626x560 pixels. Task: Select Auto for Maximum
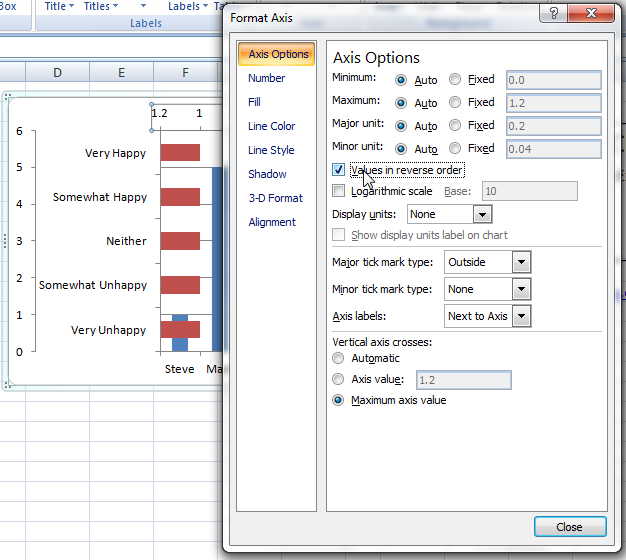click(401, 103)
